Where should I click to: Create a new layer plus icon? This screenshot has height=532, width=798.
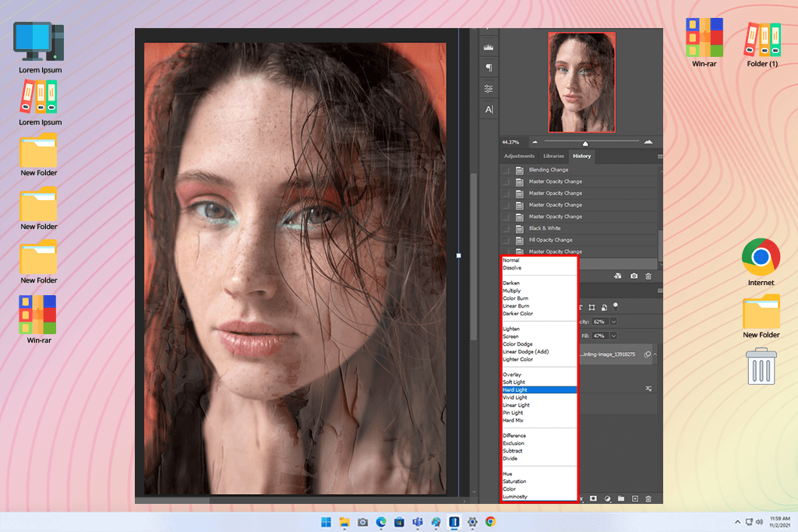pyautogui.click(x=634, y=499)
